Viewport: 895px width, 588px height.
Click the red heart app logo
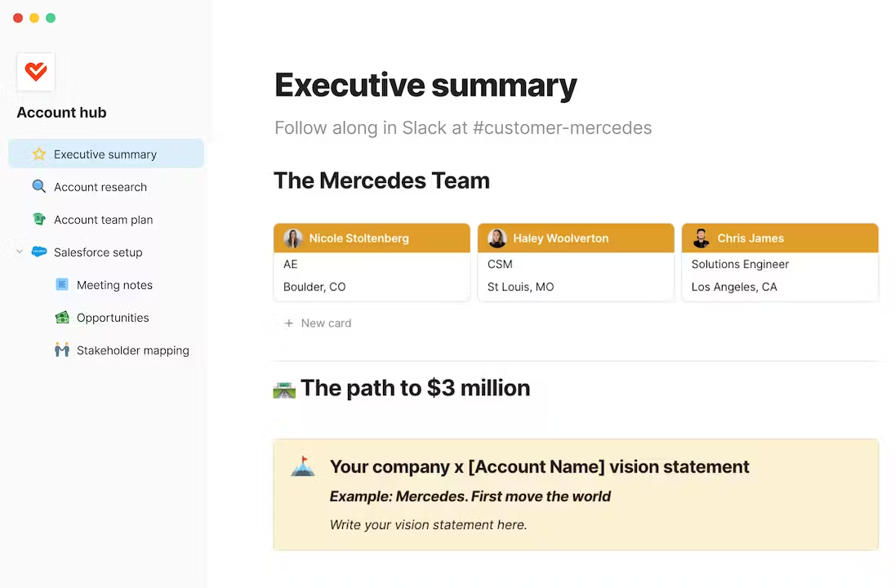[x=36, y=72]
